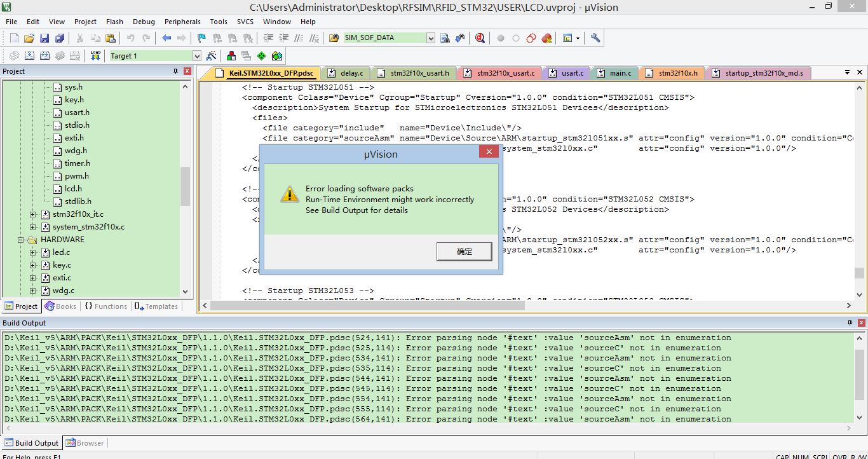Expand the key.c tree node
This screenshot has width=868, height=459.
coord(33,265)
